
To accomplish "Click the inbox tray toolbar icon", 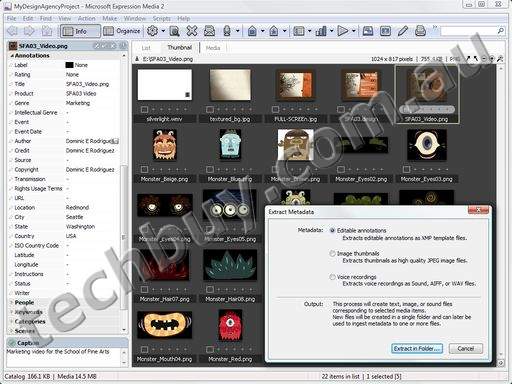I will click(x=209, y=31).
